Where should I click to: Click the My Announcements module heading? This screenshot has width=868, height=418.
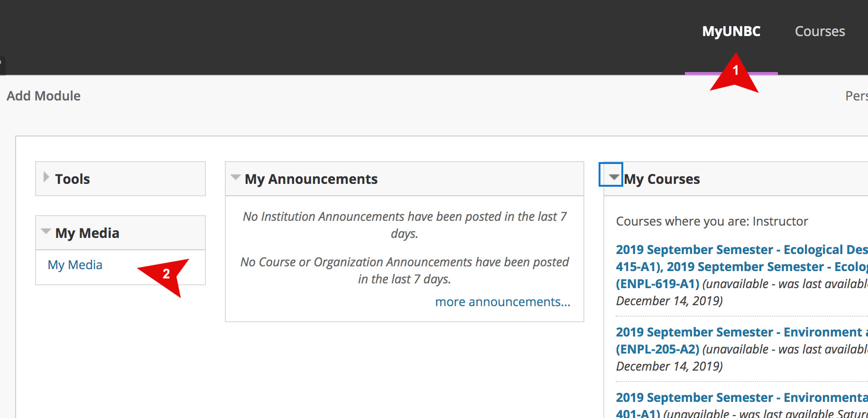(311, 179)
